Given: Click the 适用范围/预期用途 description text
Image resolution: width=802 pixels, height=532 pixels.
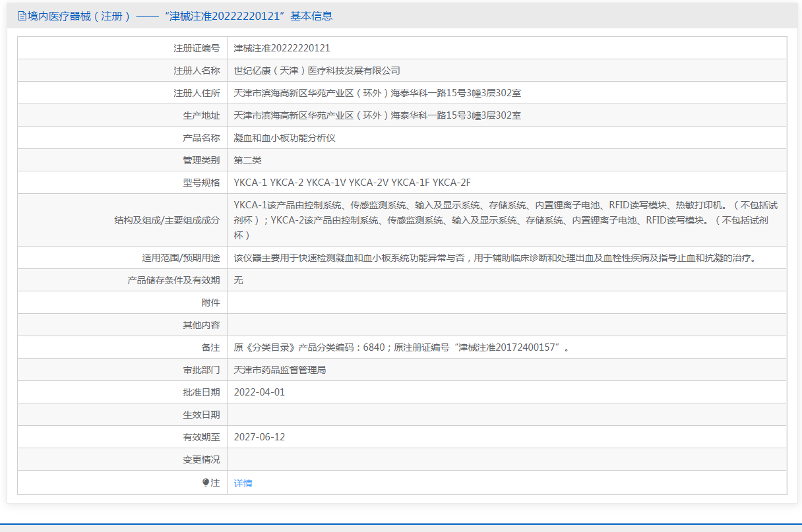Looking at the screenshot, I should 495,258.
